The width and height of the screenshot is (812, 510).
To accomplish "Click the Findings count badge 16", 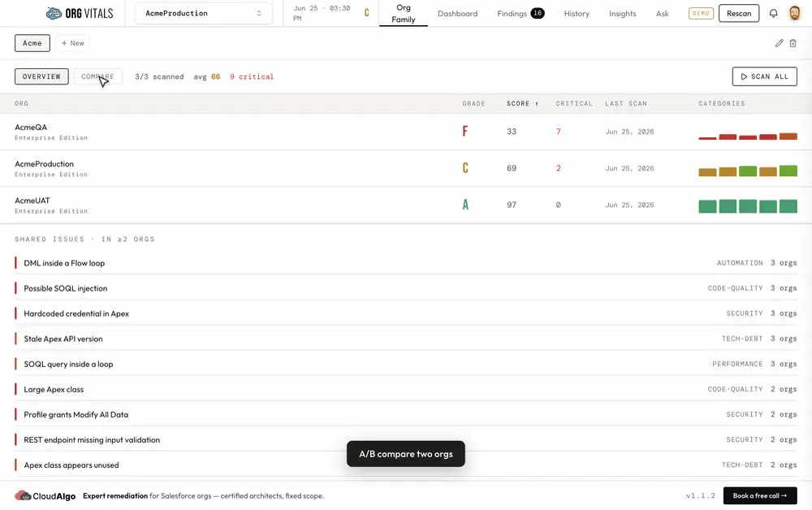I will [x=538, y=13].
